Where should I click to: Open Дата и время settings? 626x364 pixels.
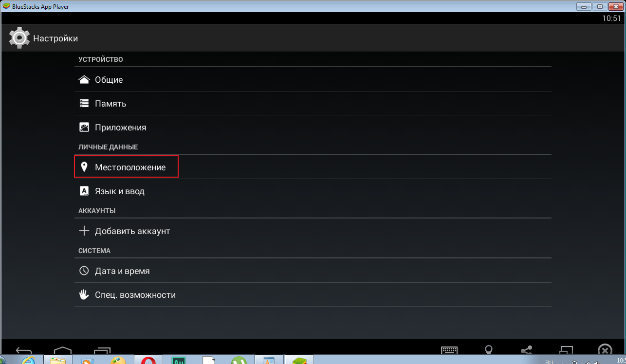313,271
